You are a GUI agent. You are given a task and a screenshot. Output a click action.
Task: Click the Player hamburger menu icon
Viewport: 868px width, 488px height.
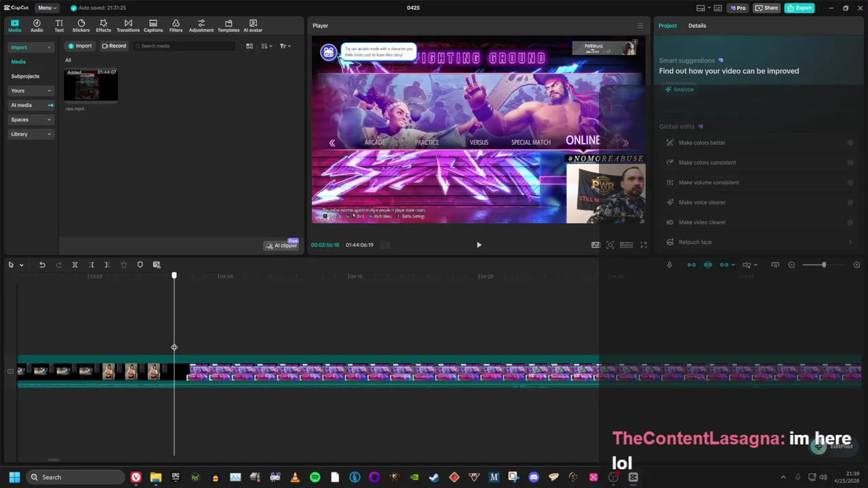(639, 26)
